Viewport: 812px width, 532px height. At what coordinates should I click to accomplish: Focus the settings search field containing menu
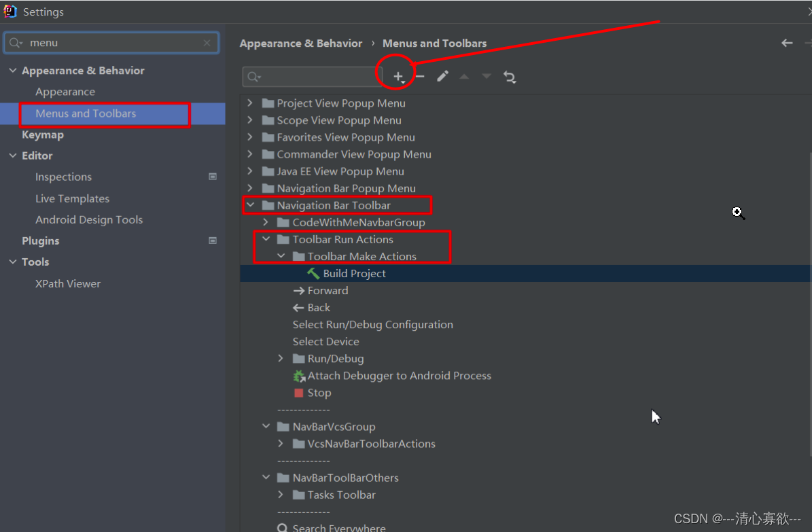111,43
